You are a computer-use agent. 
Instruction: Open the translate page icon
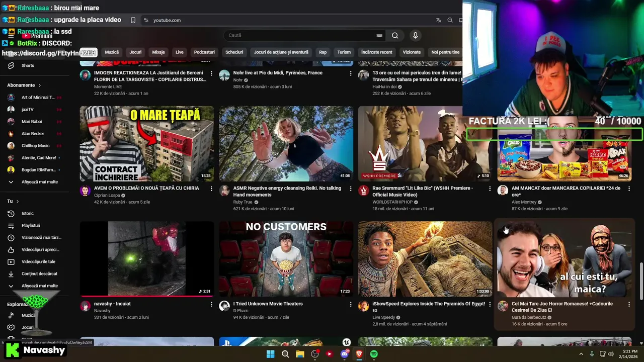(439, 20)
